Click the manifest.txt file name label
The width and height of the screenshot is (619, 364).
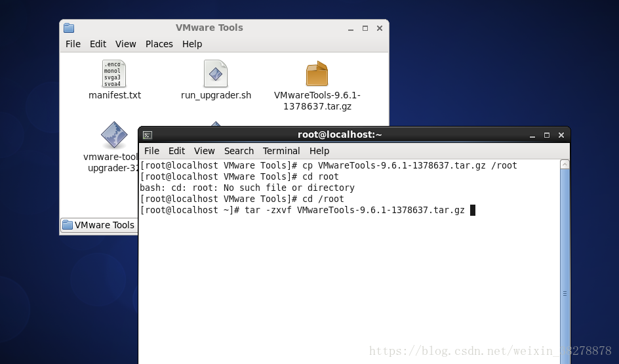tap(115, 95)
